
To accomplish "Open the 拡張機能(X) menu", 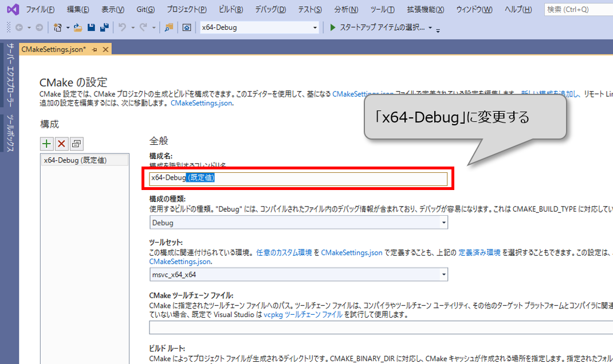I will 425,9.
